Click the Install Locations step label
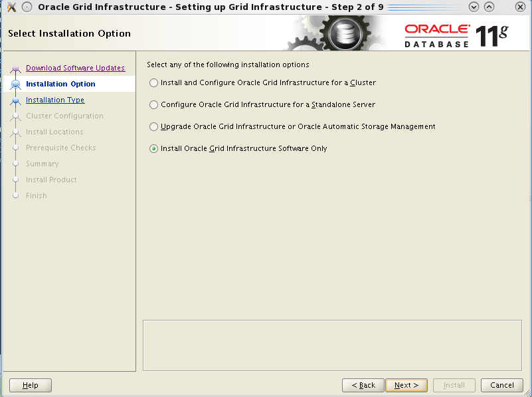 pyautogui.click(x=54, y=132)
